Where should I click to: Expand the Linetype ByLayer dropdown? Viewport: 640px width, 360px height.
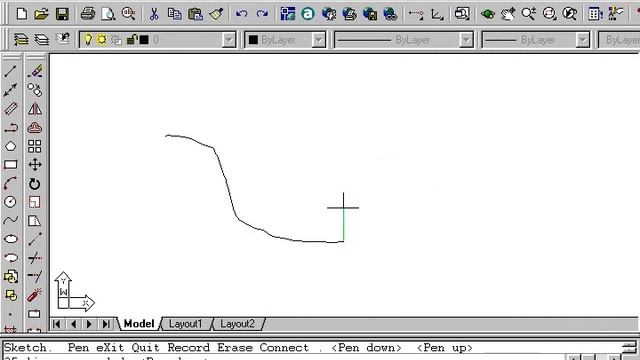coord(466,40)
